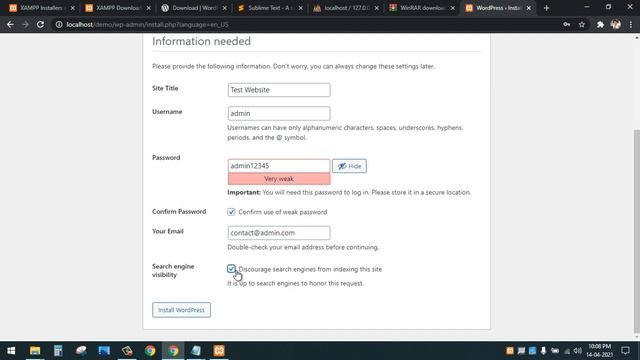Uncheck Discourage search engines checkbox
The width and height of the screenshot is (640, 360).
coord(231,269)
